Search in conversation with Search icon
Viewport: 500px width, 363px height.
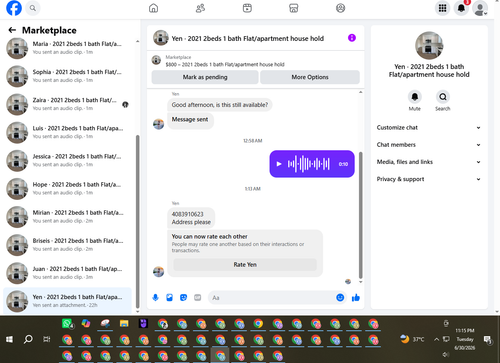point(443,97)
